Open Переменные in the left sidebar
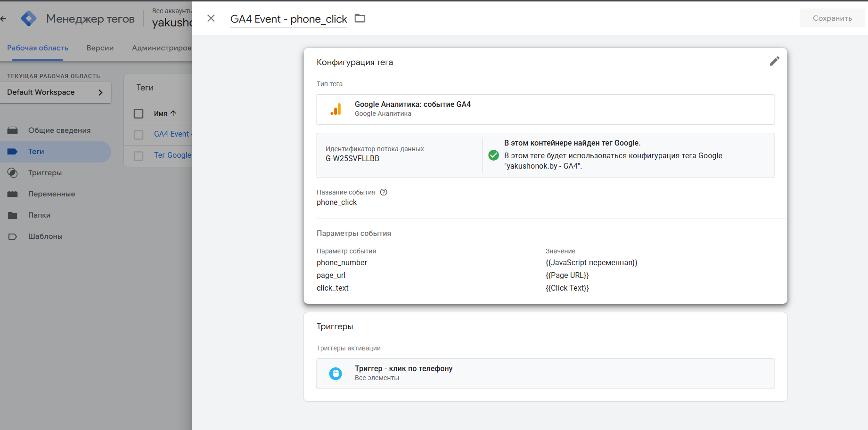 pyautogui.click(x=51, y=194)
